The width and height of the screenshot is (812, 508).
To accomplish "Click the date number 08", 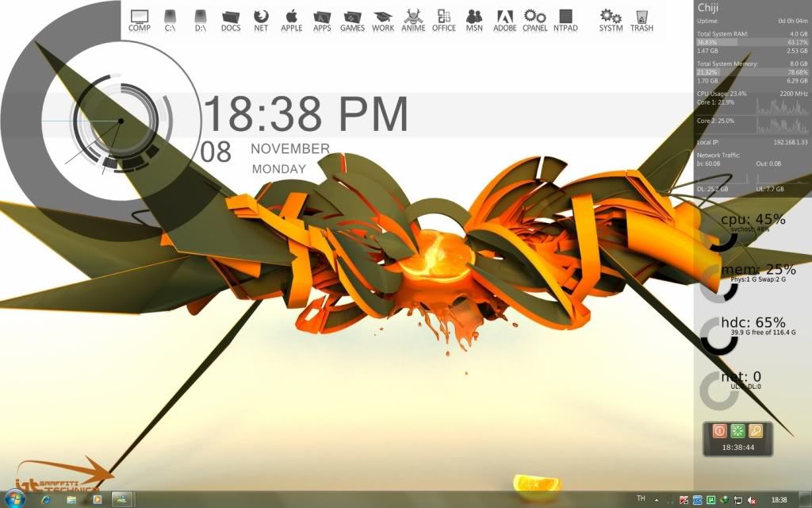I will 216,152.
